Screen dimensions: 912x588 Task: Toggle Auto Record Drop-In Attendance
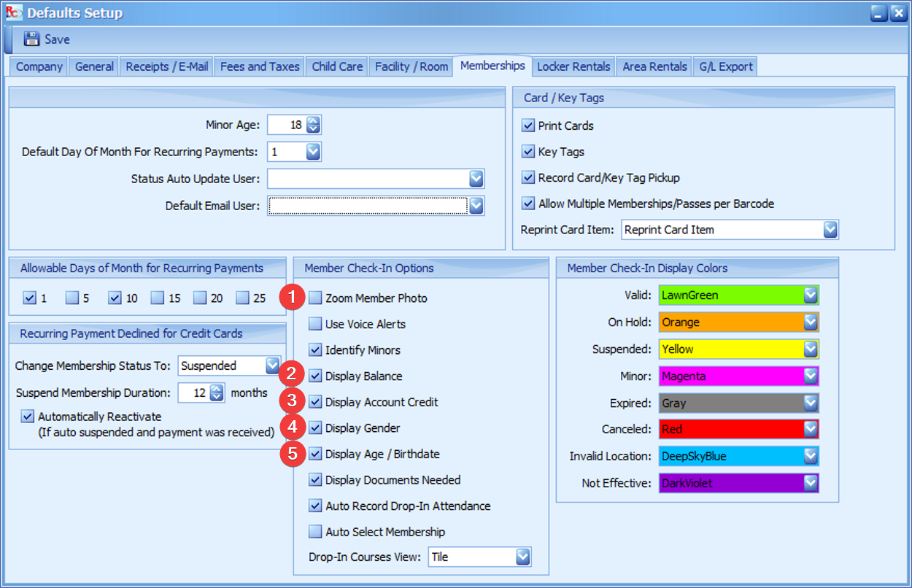(315, 506)
